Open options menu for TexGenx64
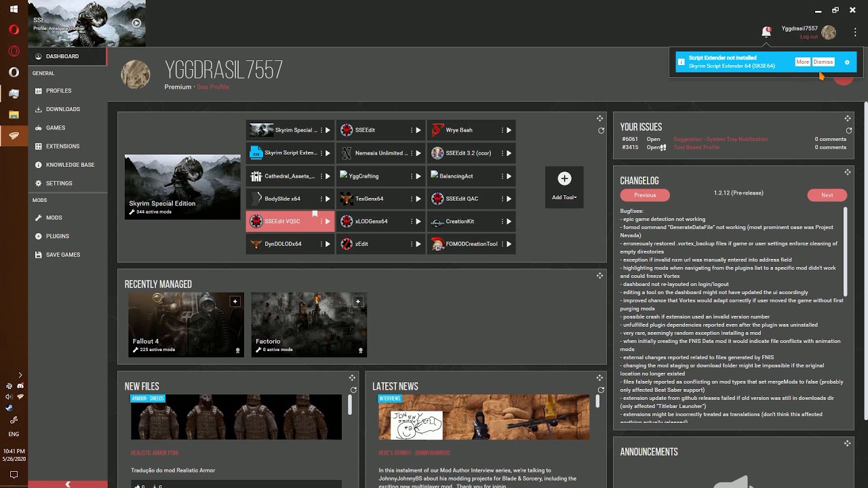The image size is (868, 488). tap(412, 199)
